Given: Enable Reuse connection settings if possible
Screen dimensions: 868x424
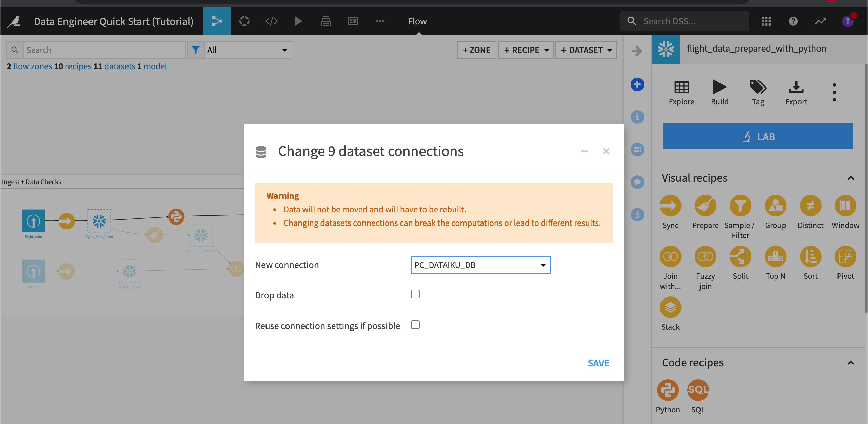Looking at the screenshot, I should click(x=415, y=325).
